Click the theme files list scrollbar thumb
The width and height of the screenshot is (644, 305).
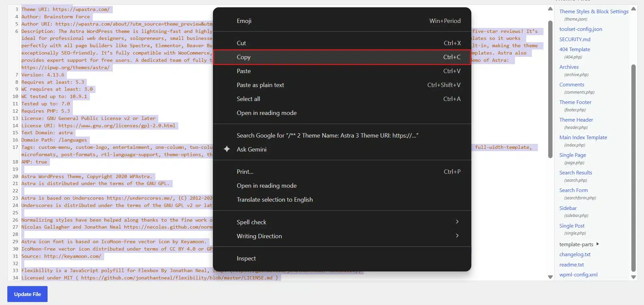633,168
